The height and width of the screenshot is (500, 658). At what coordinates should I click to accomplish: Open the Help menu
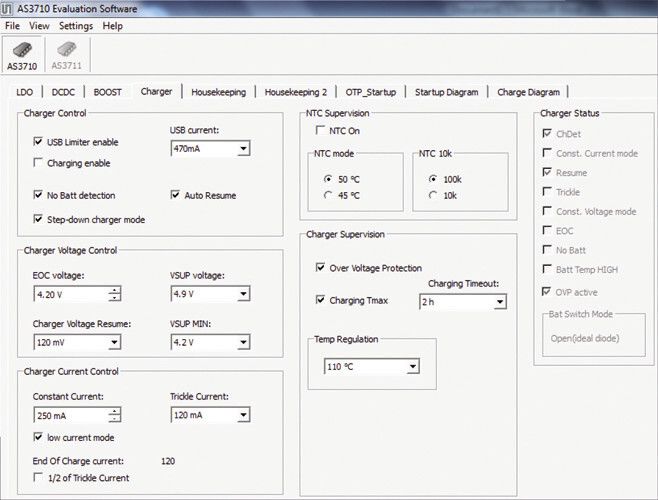pos(112,26)
